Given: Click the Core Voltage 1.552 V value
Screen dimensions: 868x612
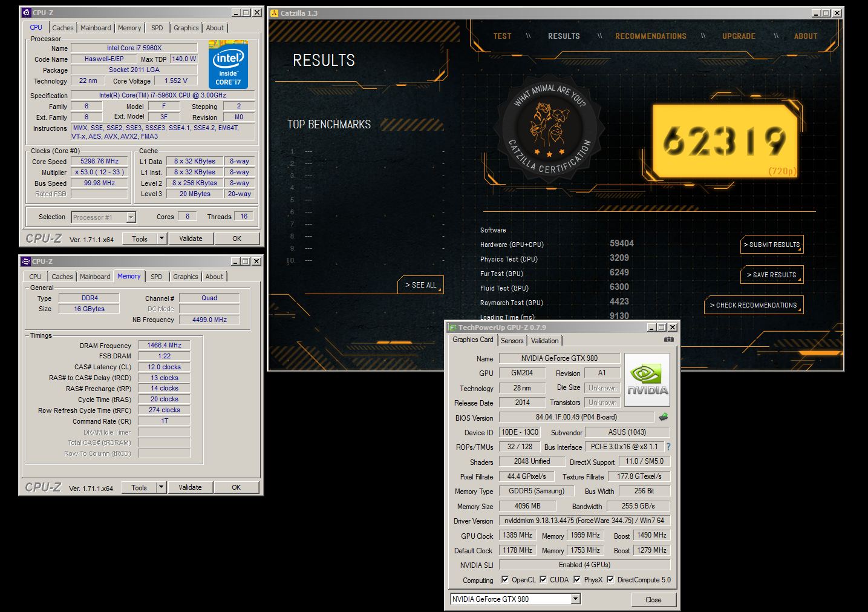Looking at the screenshot, I should coord(177,81).
